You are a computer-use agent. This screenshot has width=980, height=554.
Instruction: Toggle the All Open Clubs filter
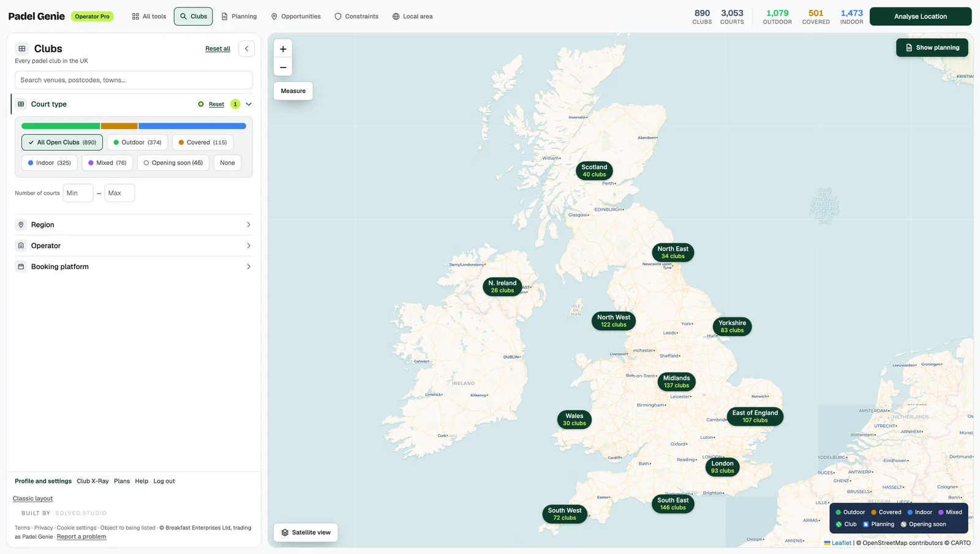point(62,142)
